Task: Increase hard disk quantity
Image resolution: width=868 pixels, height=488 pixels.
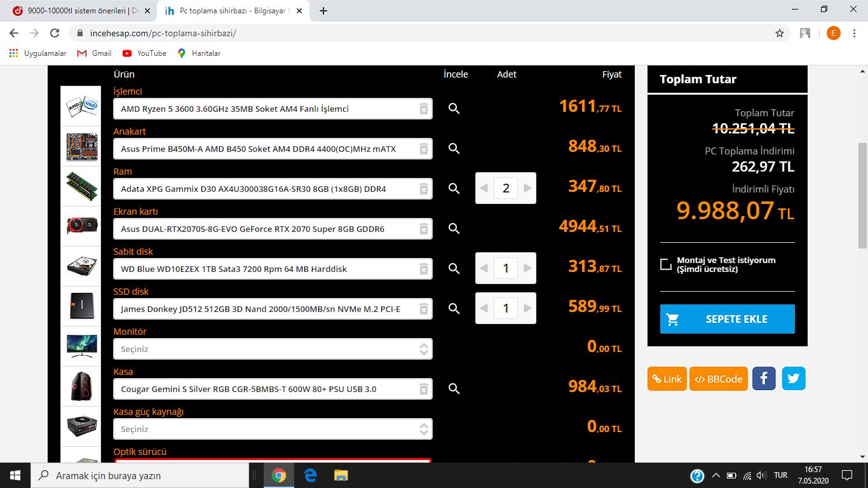Action: pyautogui.click(x=527, y=268)
